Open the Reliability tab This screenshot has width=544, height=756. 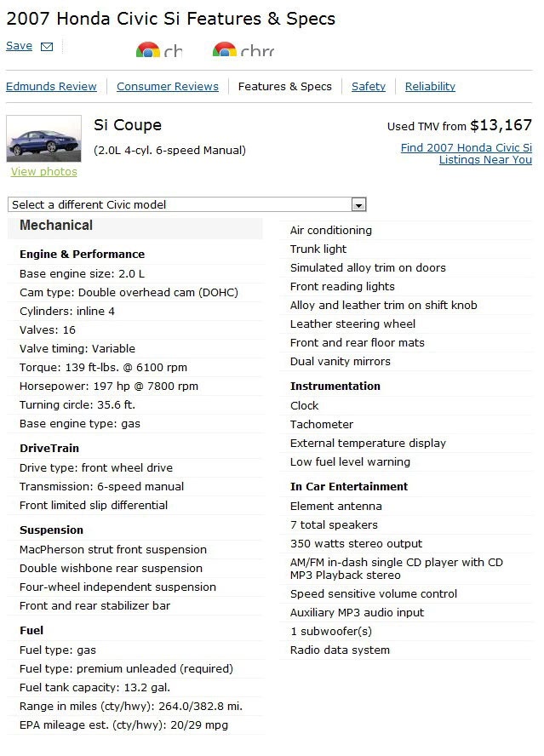point(430,86)
